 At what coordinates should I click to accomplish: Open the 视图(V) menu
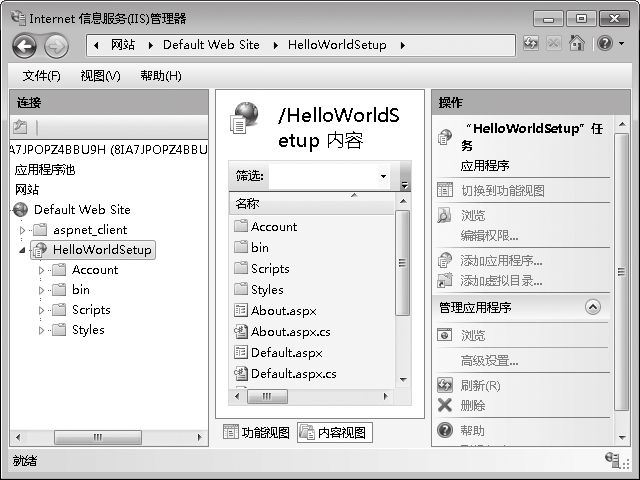100,76
